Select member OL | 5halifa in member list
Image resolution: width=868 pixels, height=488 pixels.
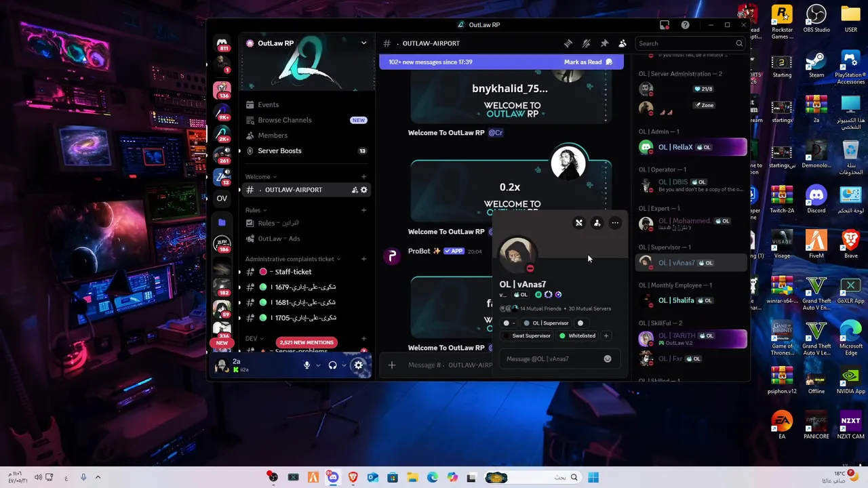click(692, 300)
